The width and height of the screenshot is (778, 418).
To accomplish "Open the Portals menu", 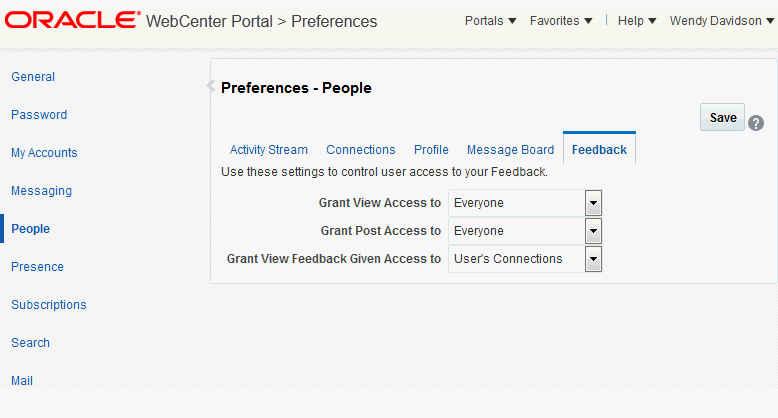I will [490, 21].
